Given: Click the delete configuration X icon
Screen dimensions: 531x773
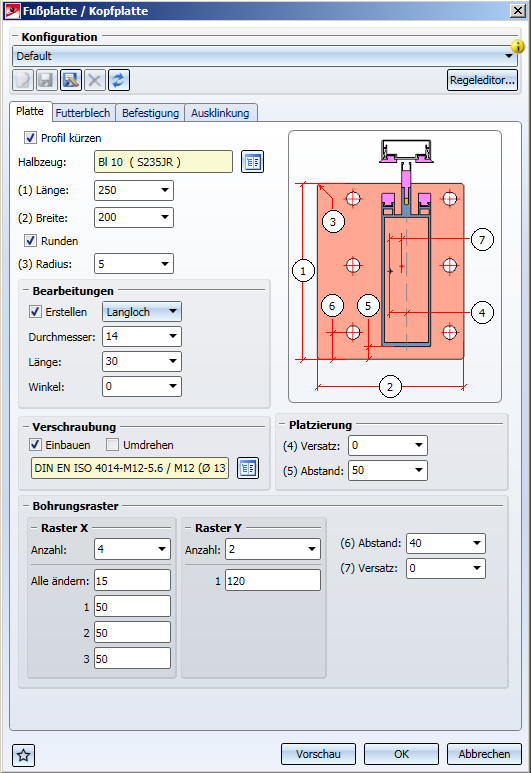Looking at the screenshot, I should pyautogui.click(x=95, y=80).
